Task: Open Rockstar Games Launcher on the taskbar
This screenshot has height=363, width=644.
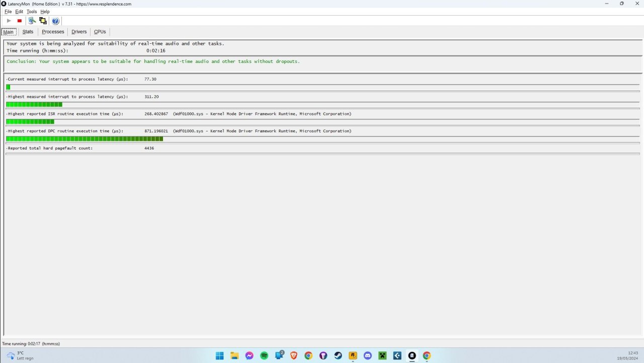Action: [x=353, y=355]
